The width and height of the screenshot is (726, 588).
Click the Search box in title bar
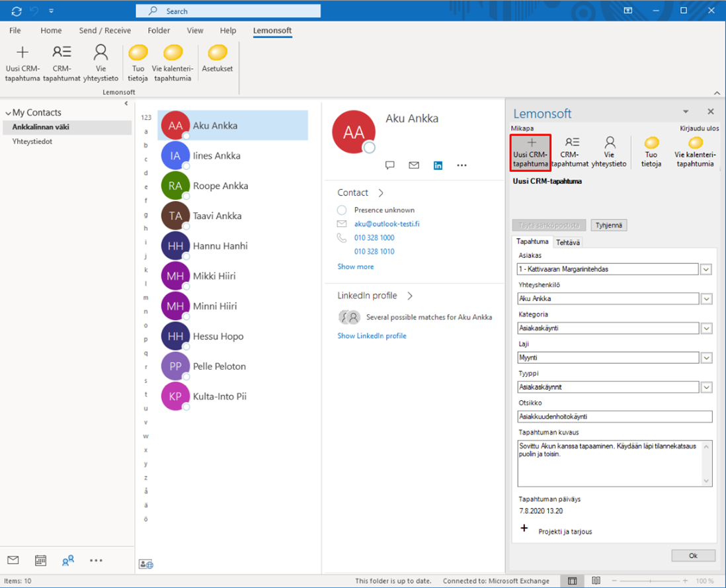point(228,11)
